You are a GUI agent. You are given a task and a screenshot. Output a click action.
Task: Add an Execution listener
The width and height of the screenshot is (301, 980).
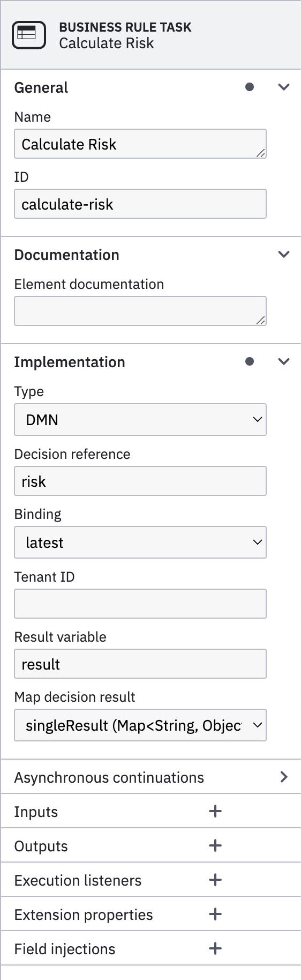point(215,880)
